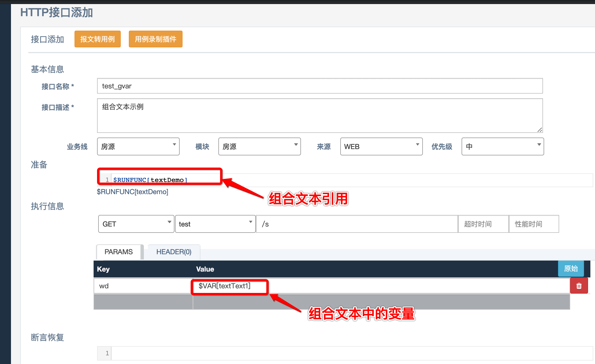
Task: Click the 报文转用例 button
Action: (x=98, y=39)
